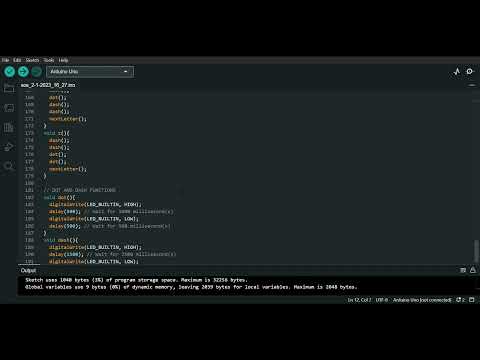Click the DOT AND DASH FUNCTIONS comment line
The height and width of the screenshot is (360, 480).
coord(80,190)
